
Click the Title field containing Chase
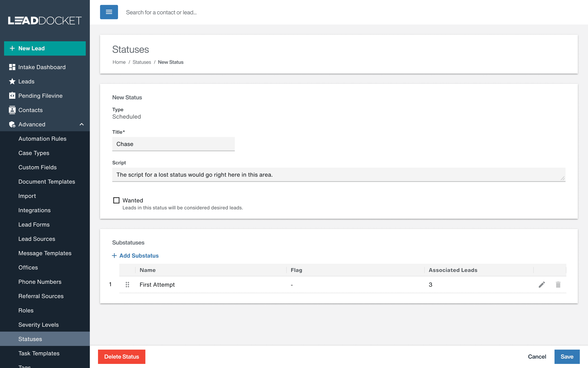174,144
